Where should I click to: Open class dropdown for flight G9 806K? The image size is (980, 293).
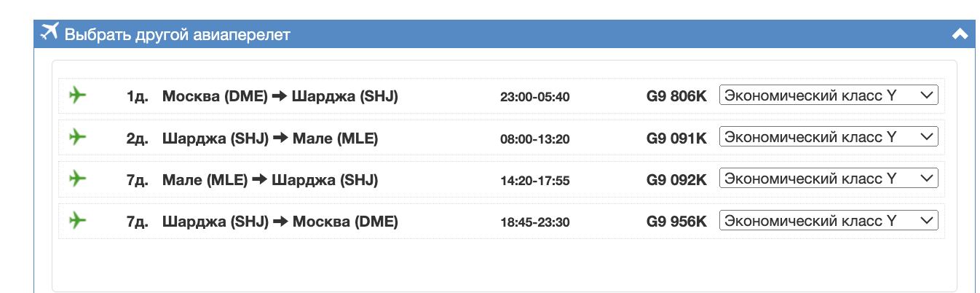[x=828, y=95]
